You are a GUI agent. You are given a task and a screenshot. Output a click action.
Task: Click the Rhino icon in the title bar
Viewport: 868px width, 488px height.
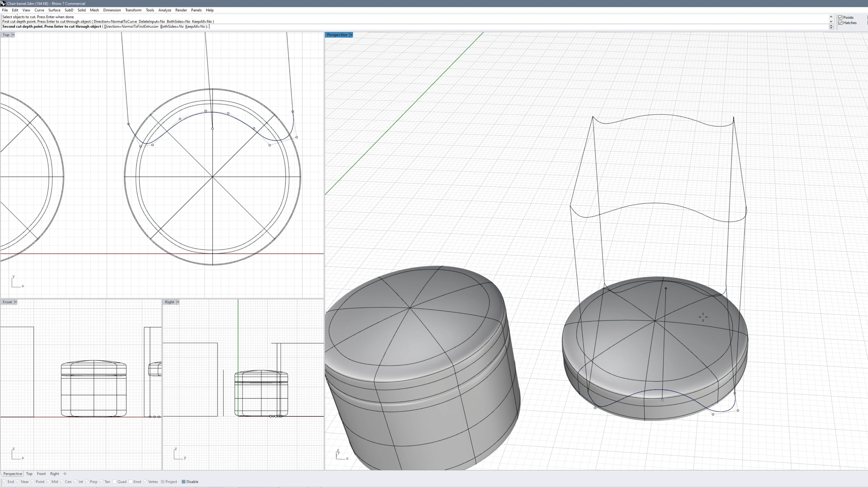pyautogui.click(x=3, y=3)
